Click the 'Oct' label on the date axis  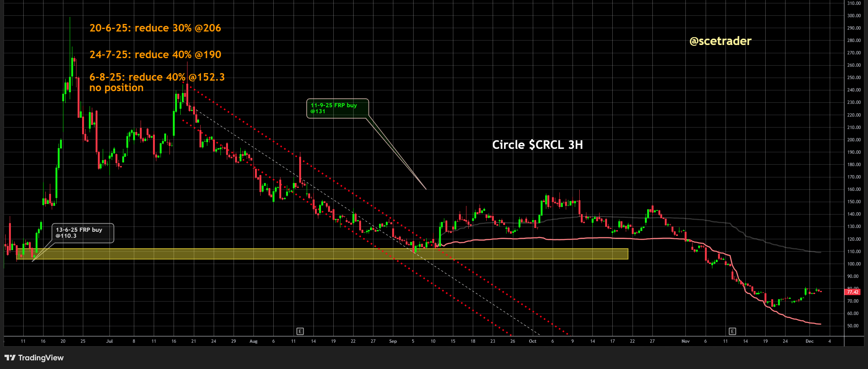[x=532, y=341]
